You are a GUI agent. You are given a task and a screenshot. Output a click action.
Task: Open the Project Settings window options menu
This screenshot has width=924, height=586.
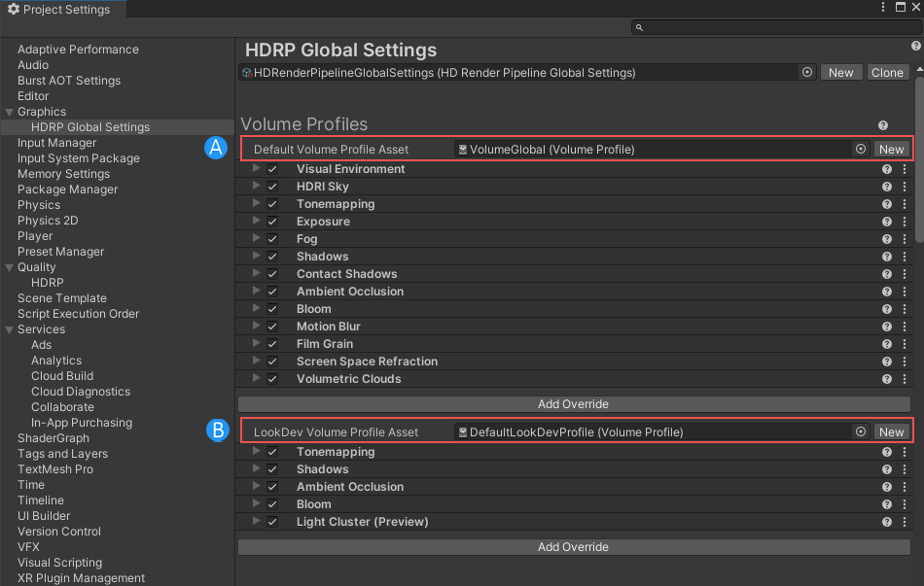tap(883, 8)
